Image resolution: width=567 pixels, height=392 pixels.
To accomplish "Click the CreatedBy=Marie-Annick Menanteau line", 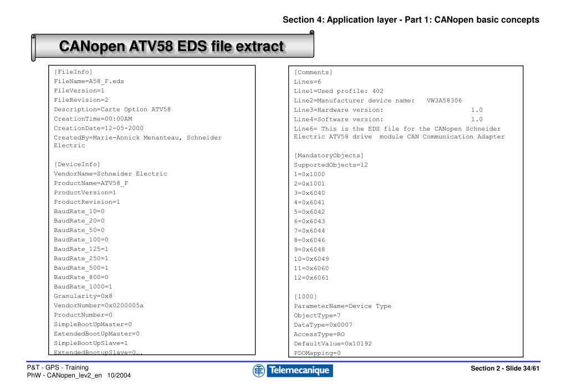I will (x=138, y=142).
